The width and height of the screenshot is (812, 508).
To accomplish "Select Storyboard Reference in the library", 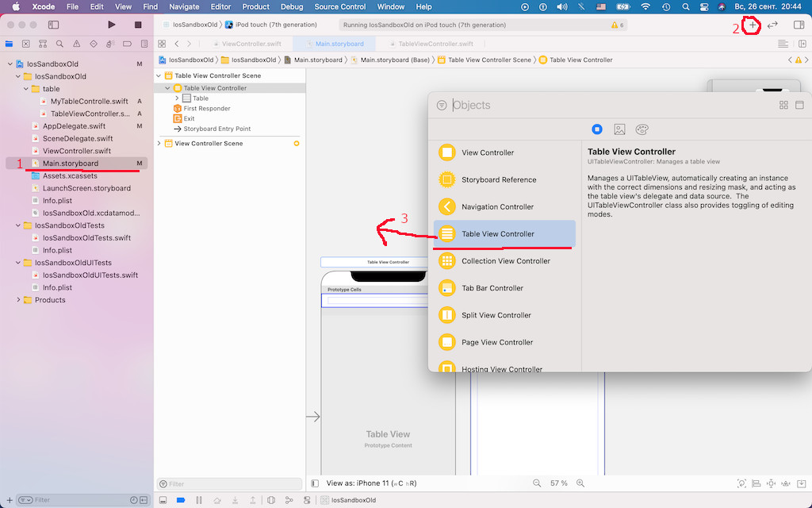I will (504, 180).
